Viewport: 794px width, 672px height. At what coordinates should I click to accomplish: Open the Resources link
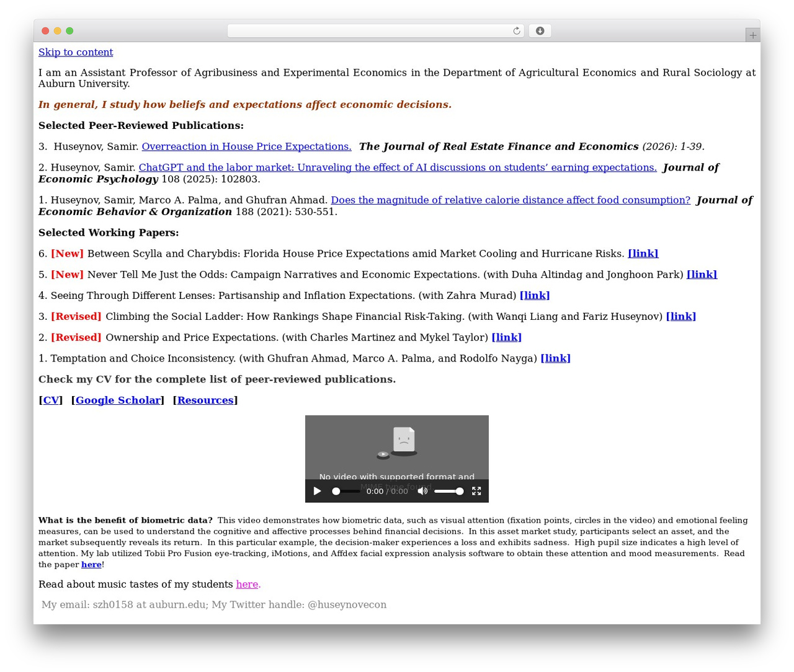pyautogui.click(x=205, y=400)
